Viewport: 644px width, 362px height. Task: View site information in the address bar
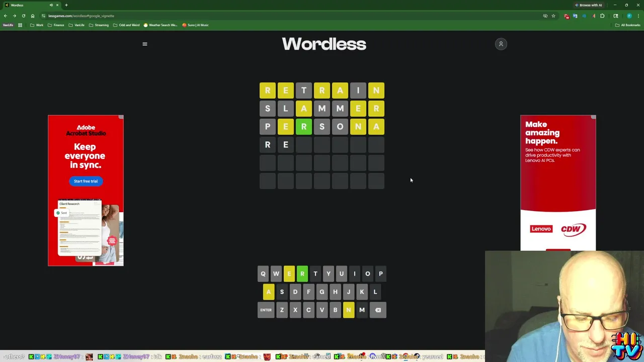[x=44, y=16]
